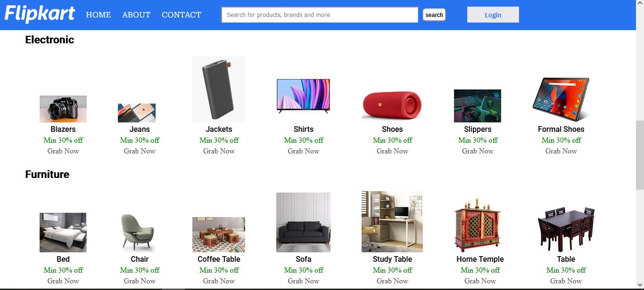This screenshot has height=290, width=644.
Task: Open the Formal Shoes tablet image
Action: pyautogui.click(x=561, y=98)
